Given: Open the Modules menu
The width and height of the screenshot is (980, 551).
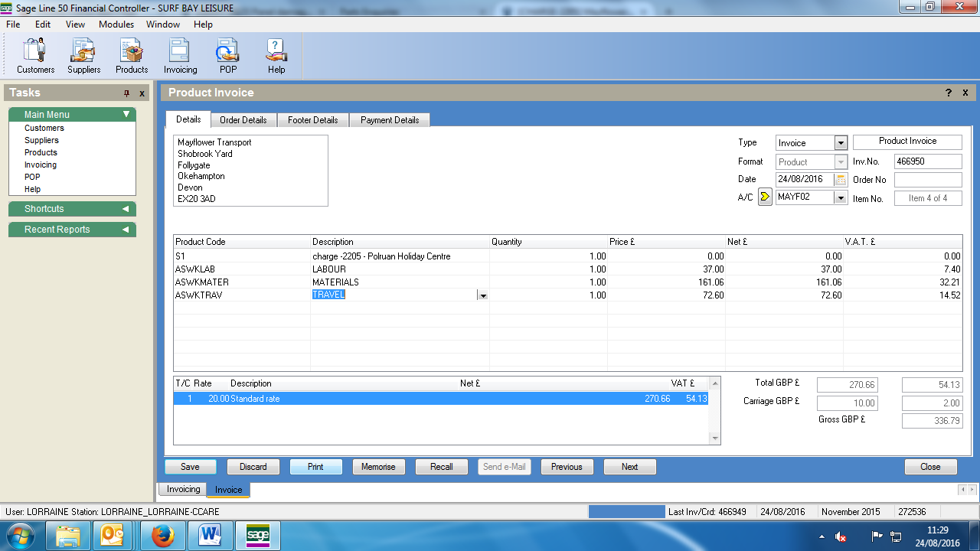Looking at the screenshot, I should 116,24.
